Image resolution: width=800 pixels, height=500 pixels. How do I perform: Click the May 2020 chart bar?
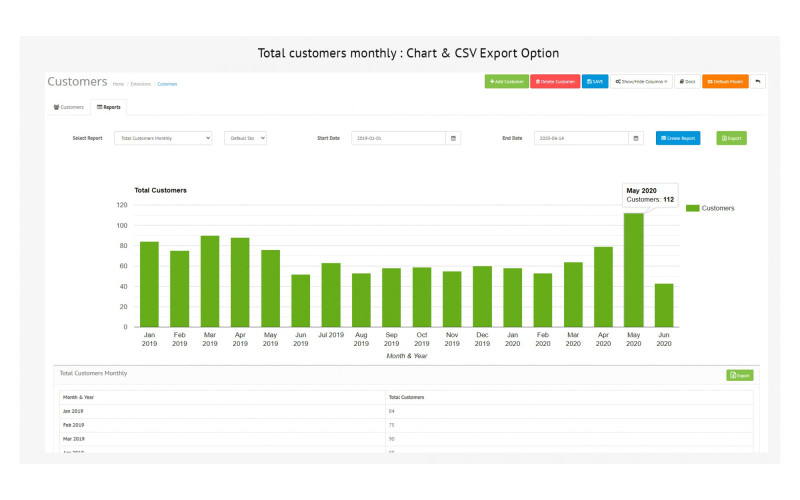coord(634,270)
